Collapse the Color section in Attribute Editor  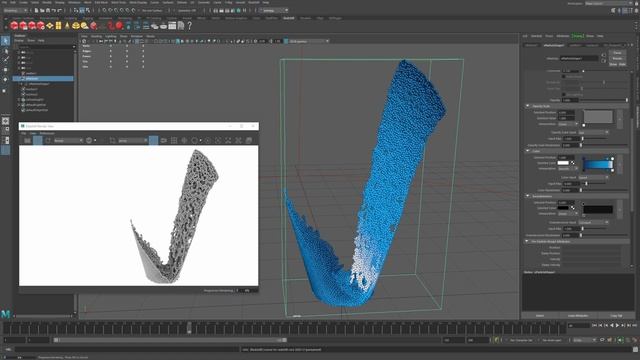point(528,151)
